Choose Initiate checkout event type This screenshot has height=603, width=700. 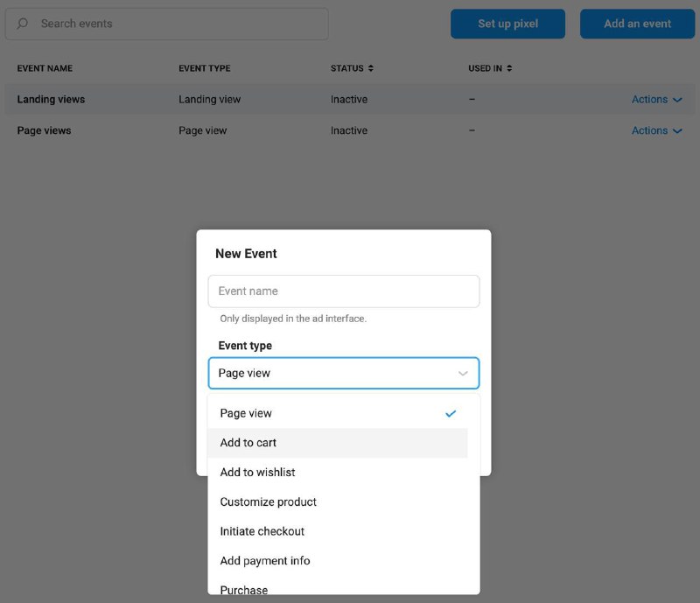click(x=338, y=531)
